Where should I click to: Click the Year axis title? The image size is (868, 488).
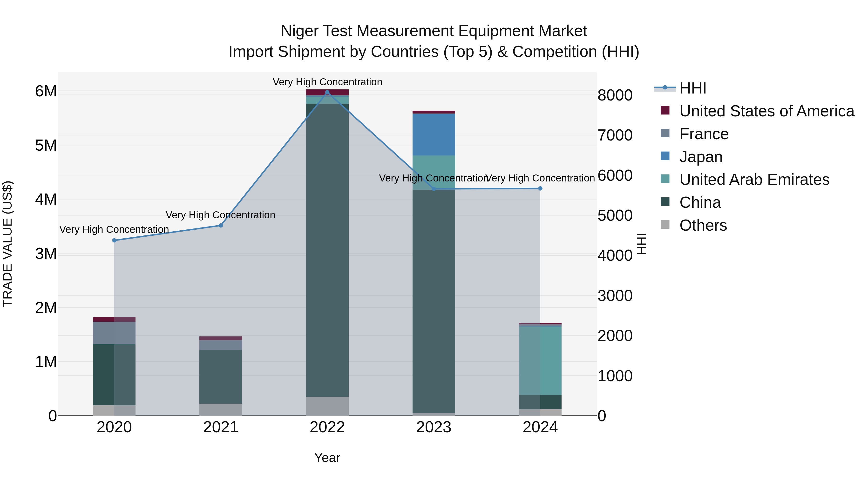click(327, 458)
